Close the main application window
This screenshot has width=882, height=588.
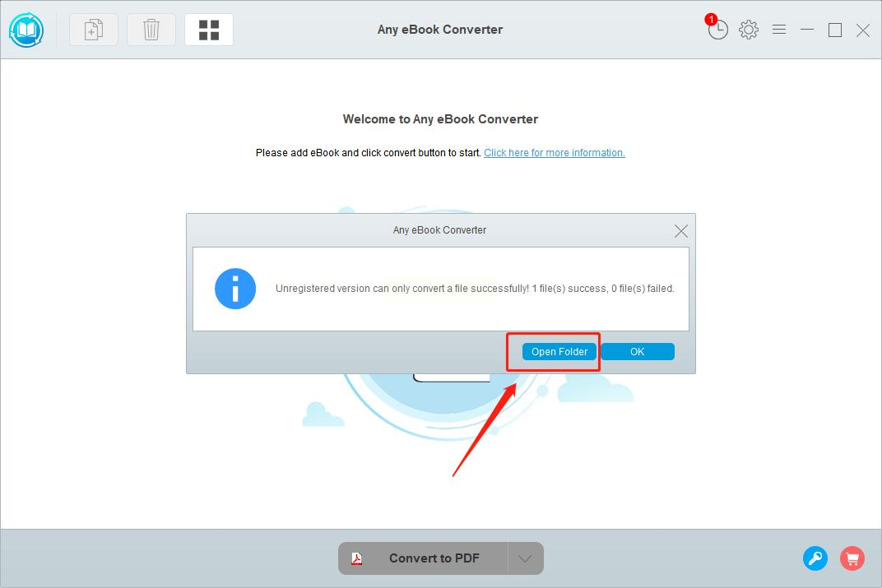tap(863, 30)
